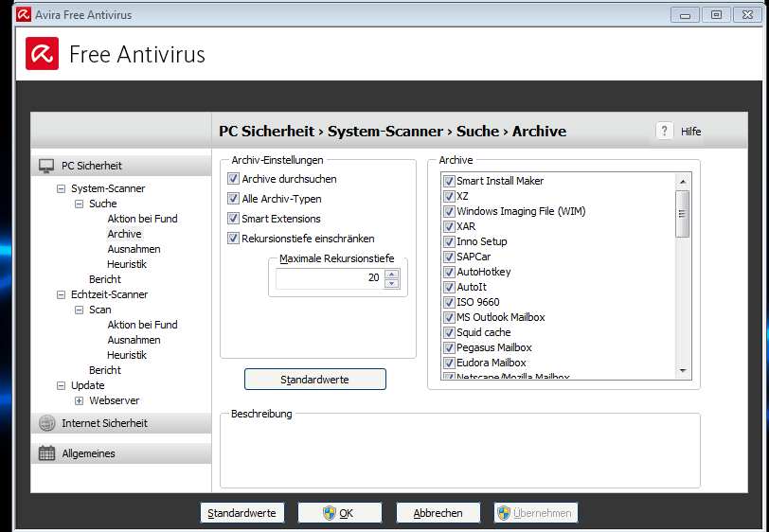The height and width of the screenshot is (532, 769).
Task: Select Bericht under System-Scanner
Action: [105, 279]
